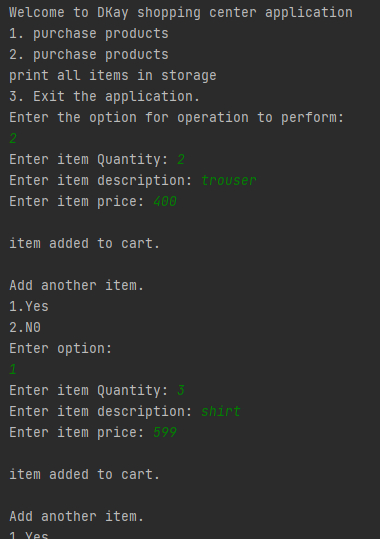
Task: Click the green input value 2 under the operation prompt
Action: point(13,139)
